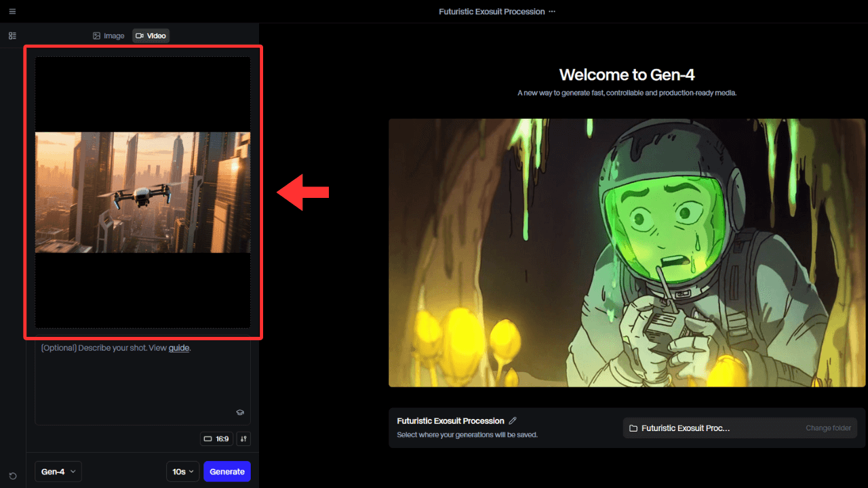The height and width of the screenshot is (488, 868).
Task: Switch to the Image tab
Action: tap(108, 35)
